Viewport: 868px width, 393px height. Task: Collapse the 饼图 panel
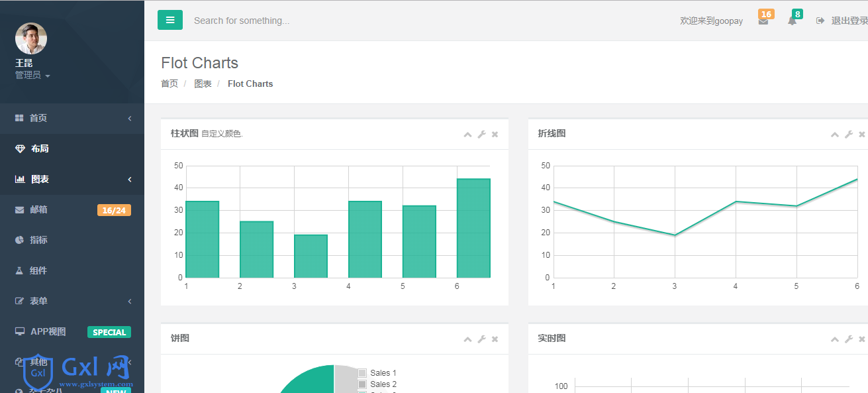(467, 339)
